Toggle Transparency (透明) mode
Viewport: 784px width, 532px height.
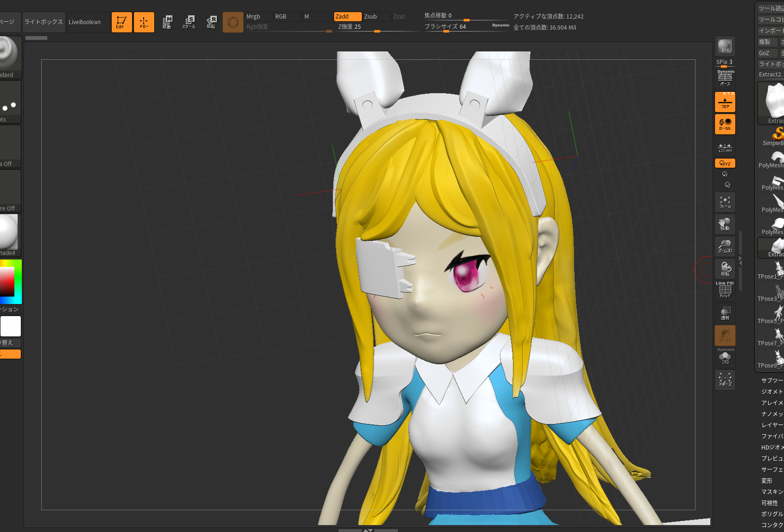pyautogui.click(x=725, y=313)
